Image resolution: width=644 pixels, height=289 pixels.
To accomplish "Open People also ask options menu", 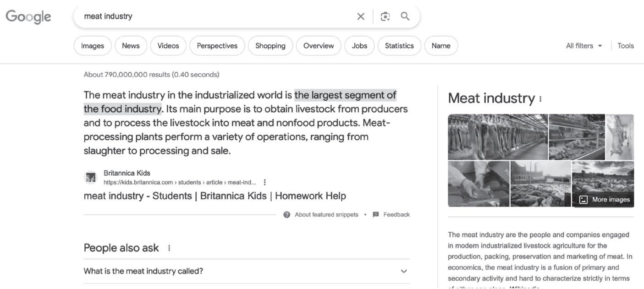I will point(169,248).
